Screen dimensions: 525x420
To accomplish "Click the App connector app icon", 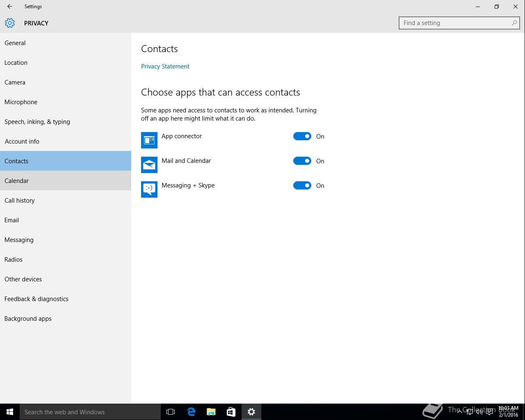I will pyautogui.click(x=149, y=140).
